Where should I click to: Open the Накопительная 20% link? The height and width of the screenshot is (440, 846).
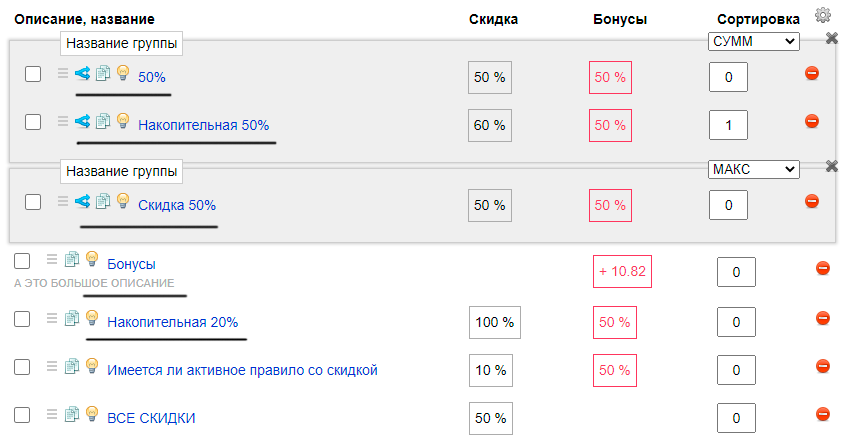point(173,322)
